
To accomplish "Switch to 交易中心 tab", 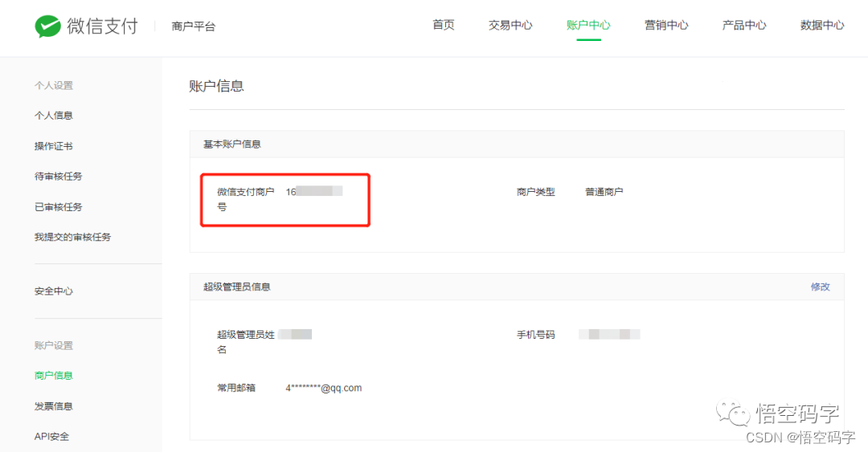I will coord(510,25).
